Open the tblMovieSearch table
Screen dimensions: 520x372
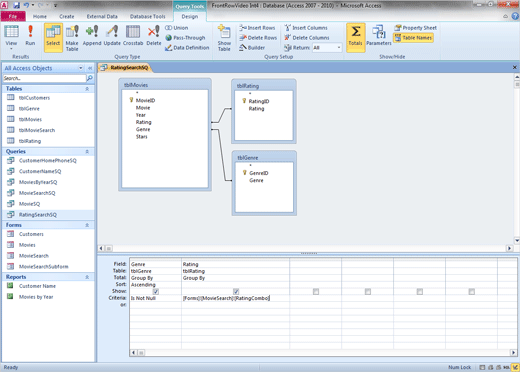coord(37,130)
